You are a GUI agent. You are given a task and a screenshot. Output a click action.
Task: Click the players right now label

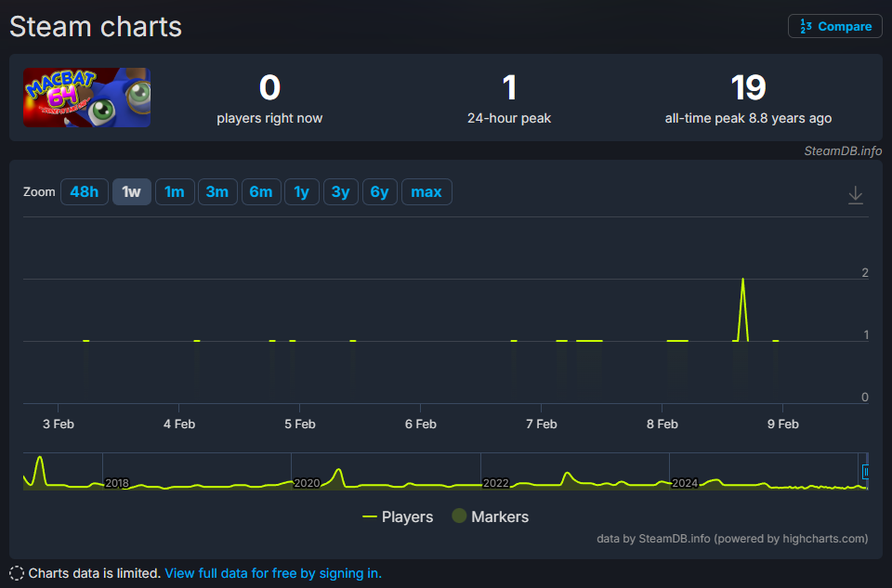(x=269, y=118)
